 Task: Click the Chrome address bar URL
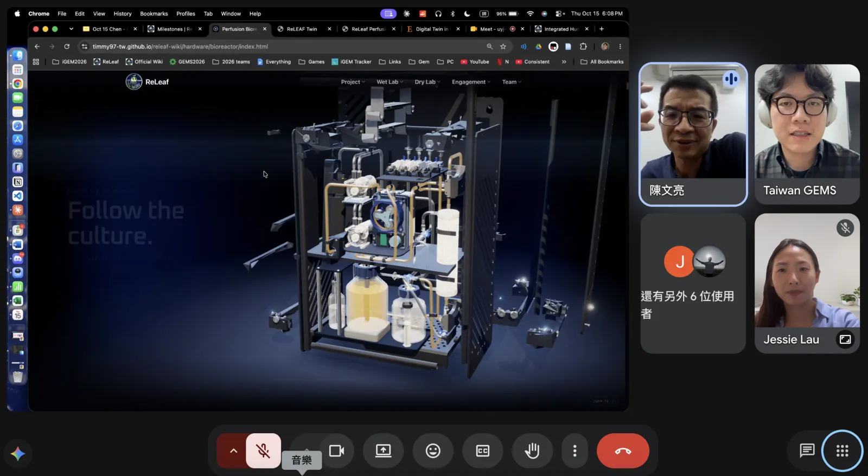[x=180, y=47]
